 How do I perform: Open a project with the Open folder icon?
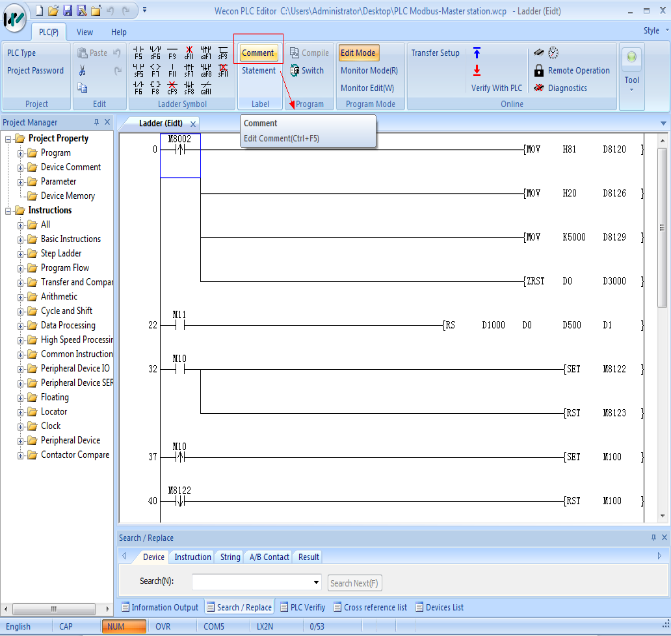(x=53, y=11)
